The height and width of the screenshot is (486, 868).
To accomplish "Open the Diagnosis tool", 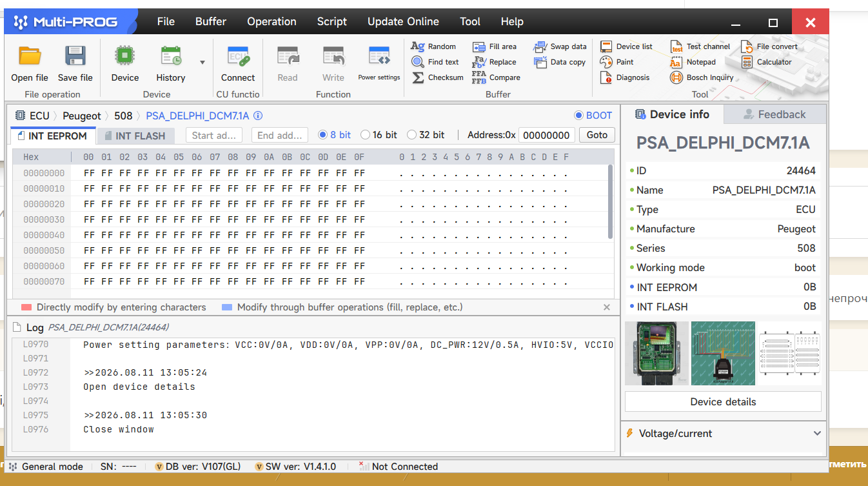I will [x=625, y=77].
